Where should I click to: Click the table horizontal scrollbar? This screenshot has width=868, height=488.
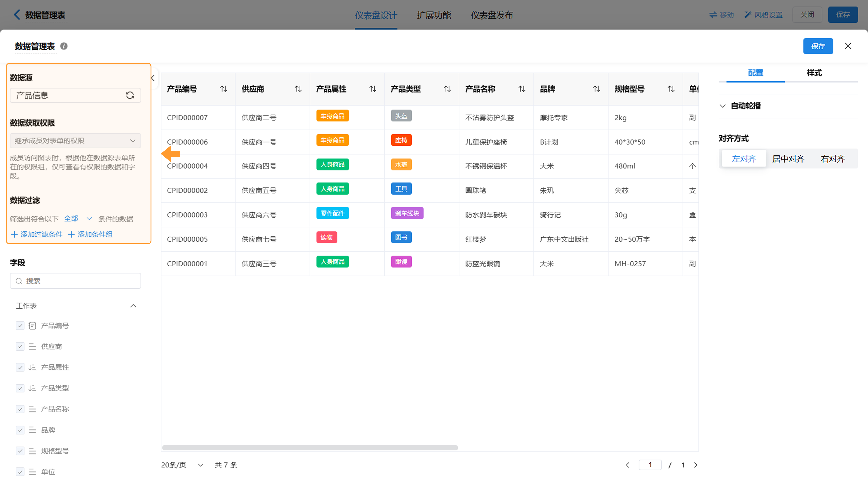point(310,448)
